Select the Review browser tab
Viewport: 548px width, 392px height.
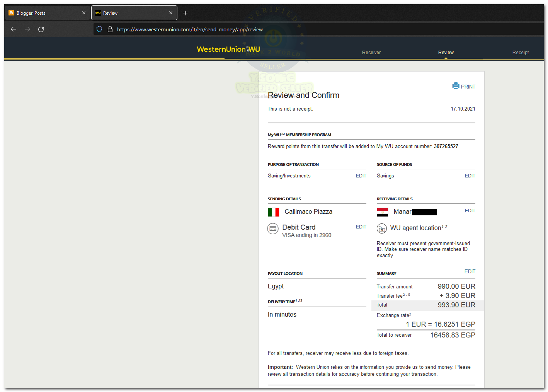(x=134, y=13)
